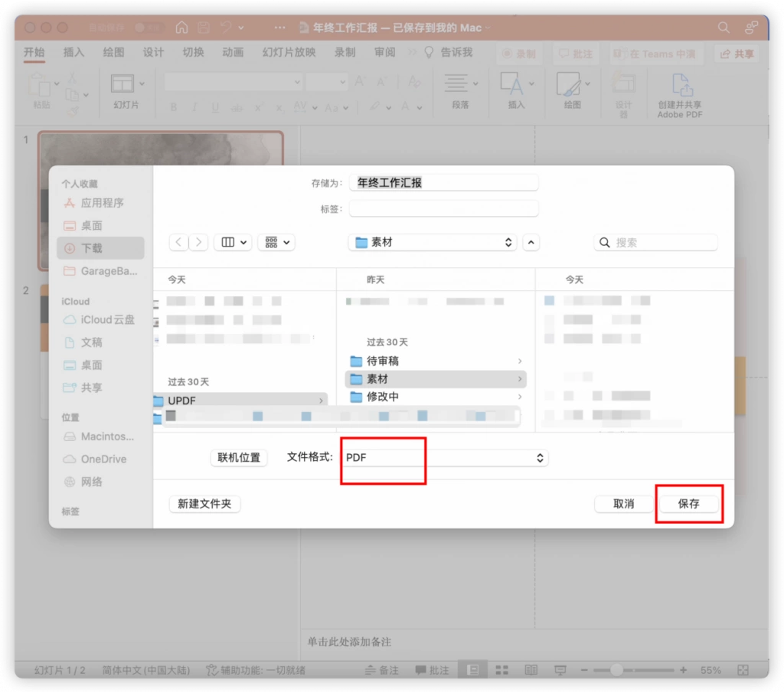Click the Online Locations (联机位置) button
Screen dimensions: 784x693
click(239, 457)
